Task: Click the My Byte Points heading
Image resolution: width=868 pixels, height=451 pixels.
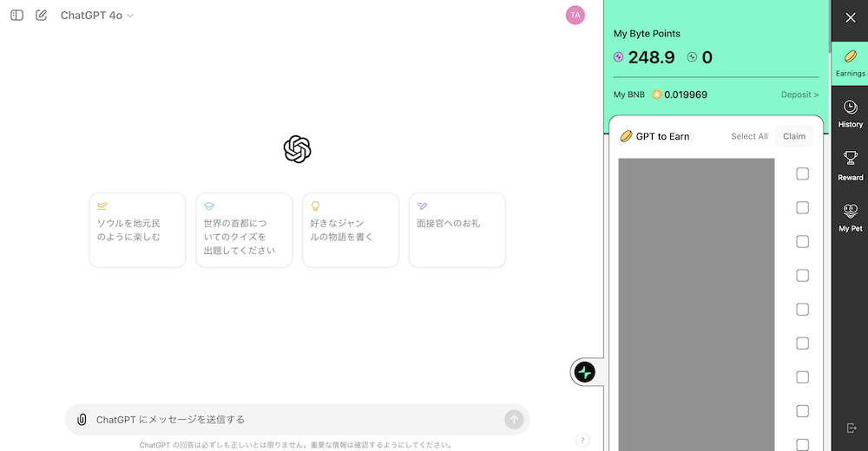Action: click(647, 34)
